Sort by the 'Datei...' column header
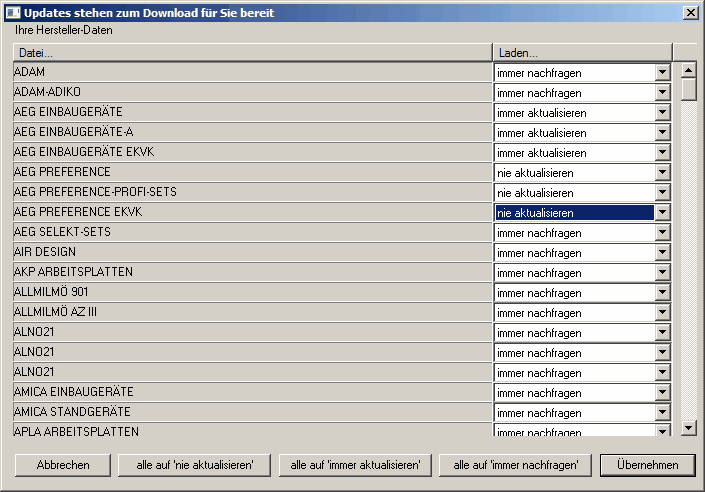The height and width of the screenshot is (492, 705). coord(252,52)
